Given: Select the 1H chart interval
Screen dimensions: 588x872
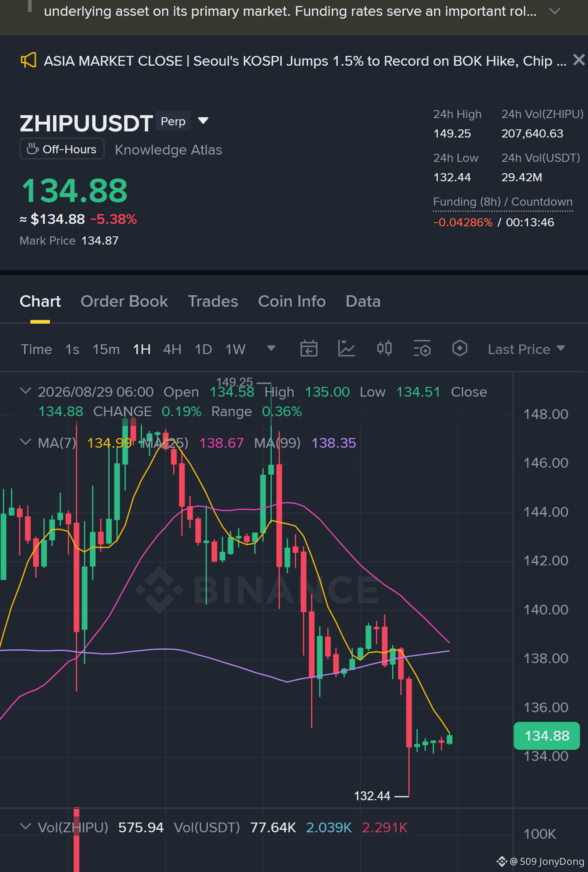Looking at the screenshot, I should coord(142,349).
